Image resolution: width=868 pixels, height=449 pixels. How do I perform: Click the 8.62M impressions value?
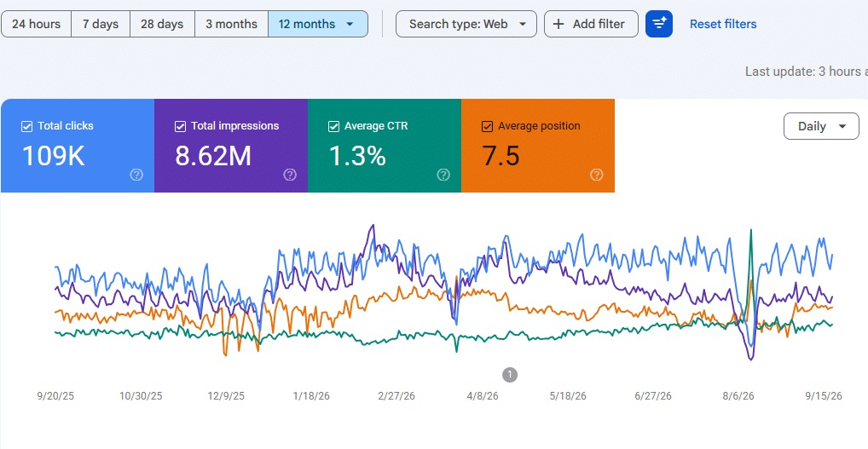[x=213, y=156]
